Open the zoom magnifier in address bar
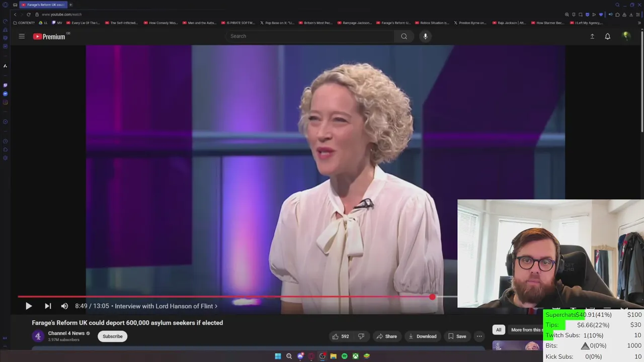Viewport: 644px width, 362px height. coord(567,15)
